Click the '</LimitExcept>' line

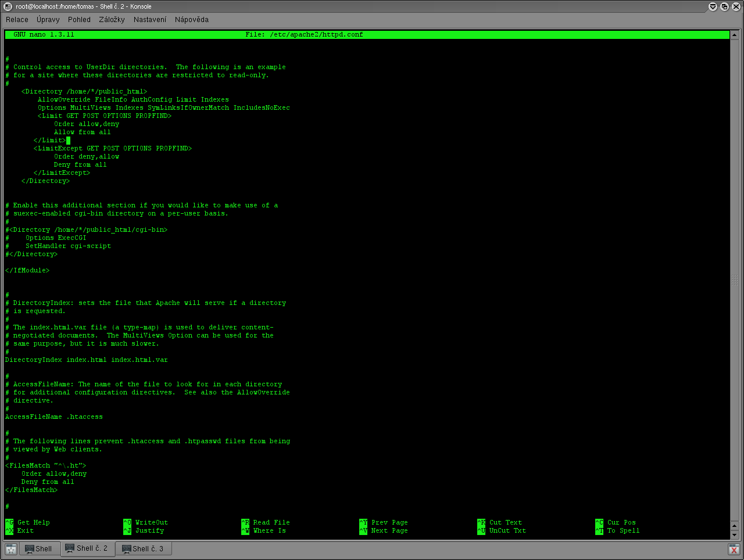coord(62,173)
